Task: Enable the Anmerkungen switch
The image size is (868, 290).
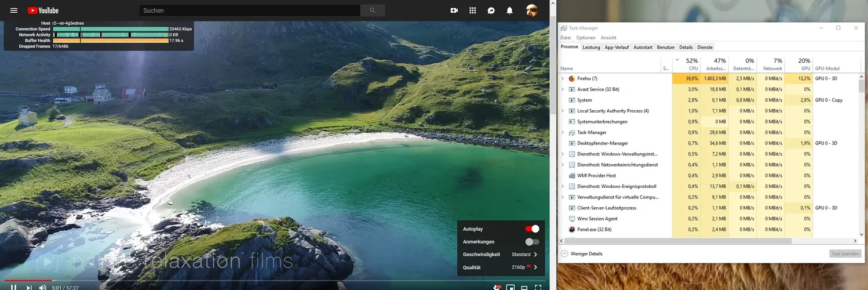Action: click(532, 242)
